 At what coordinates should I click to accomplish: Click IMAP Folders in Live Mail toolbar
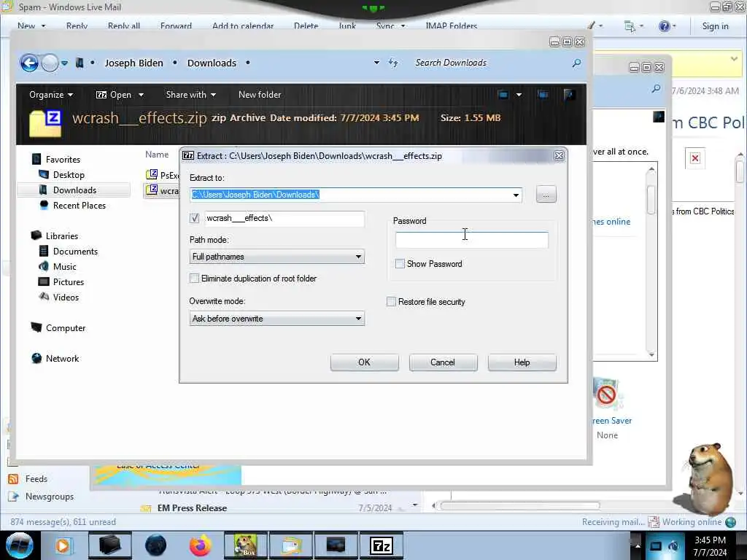(451, 26)
